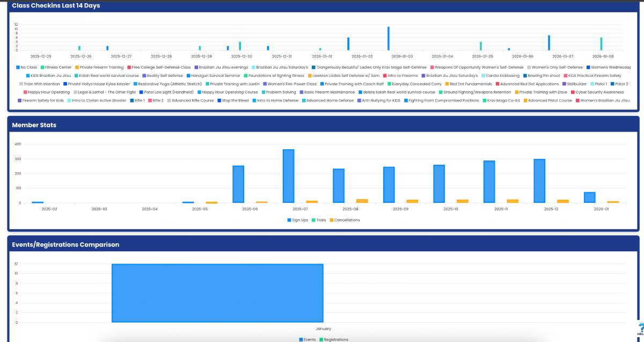Toggle the Pistol 1 legend item
644x342 pixels.
tap(599, 84)
